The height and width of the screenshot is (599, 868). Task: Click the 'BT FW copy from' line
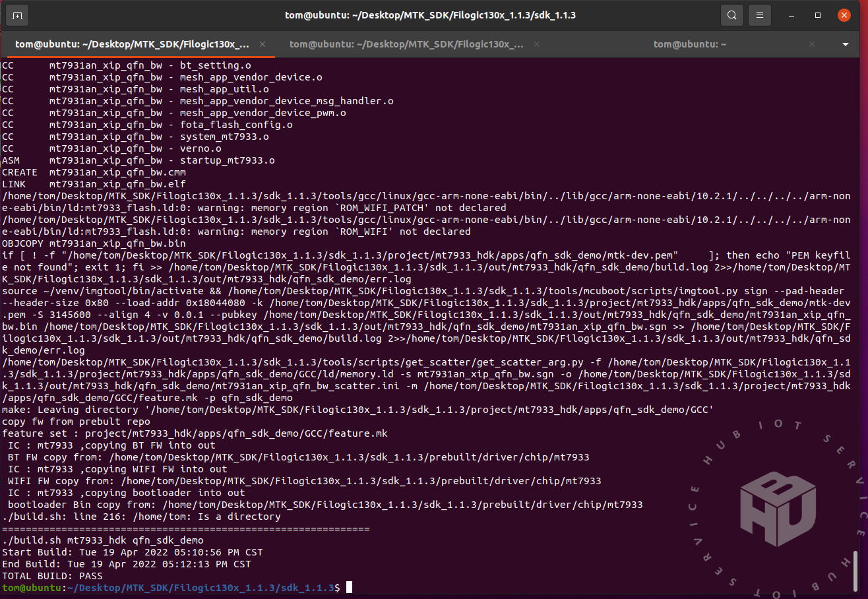coord(298,457)
